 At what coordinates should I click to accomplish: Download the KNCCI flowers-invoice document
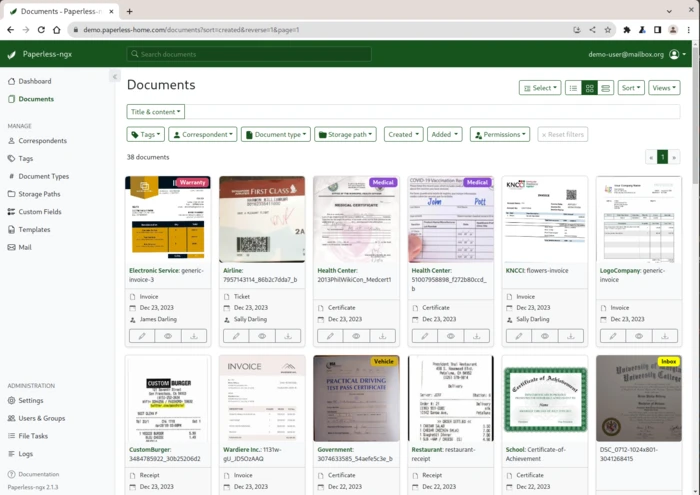pos(570,336)
